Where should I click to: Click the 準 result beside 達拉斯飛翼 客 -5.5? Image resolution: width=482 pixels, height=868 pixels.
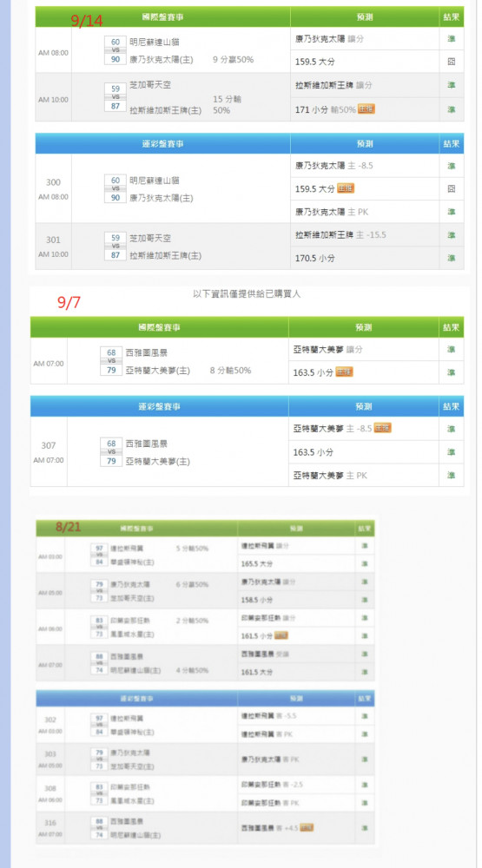365,716
